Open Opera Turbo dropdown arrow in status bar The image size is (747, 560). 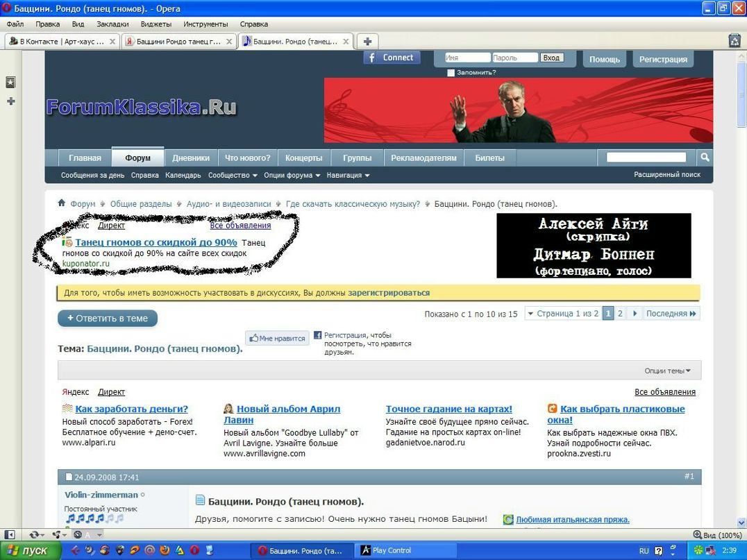click(99, 535)
